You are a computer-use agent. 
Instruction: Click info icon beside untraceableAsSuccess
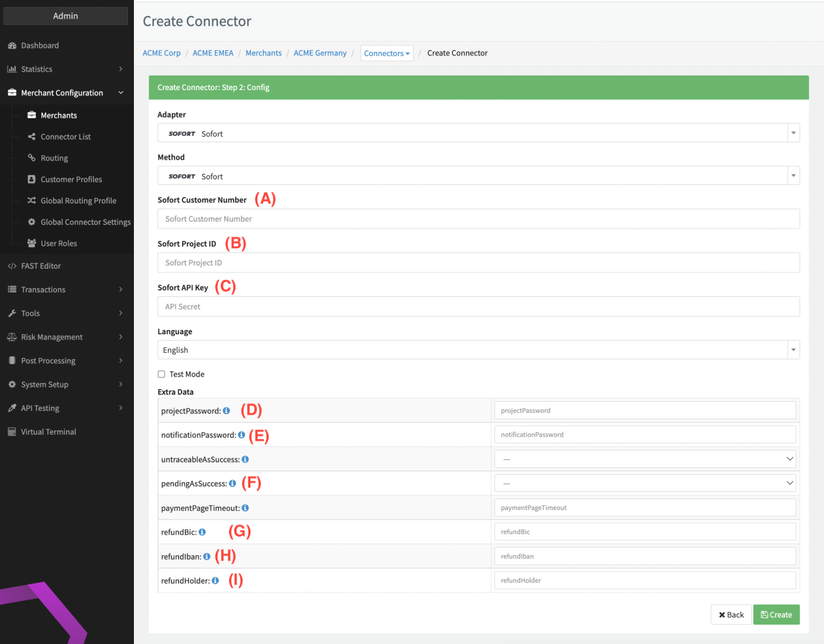click(245, 460)
